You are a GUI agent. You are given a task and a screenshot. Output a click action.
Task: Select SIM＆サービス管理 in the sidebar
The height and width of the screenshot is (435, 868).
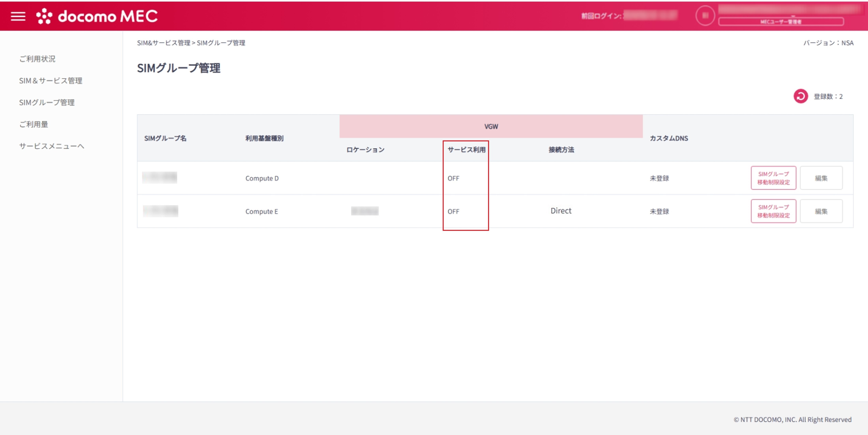51,81
